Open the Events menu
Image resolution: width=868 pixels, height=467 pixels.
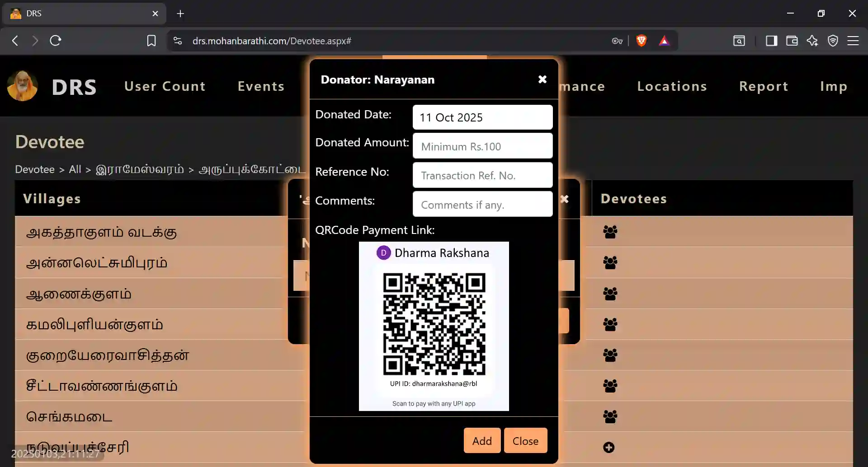point(261,86)
